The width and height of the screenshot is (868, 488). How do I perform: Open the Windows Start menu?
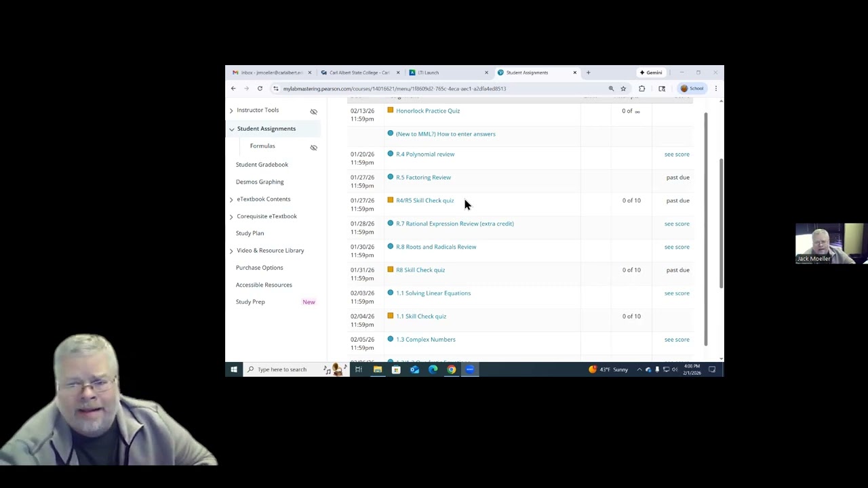point(234,369)
